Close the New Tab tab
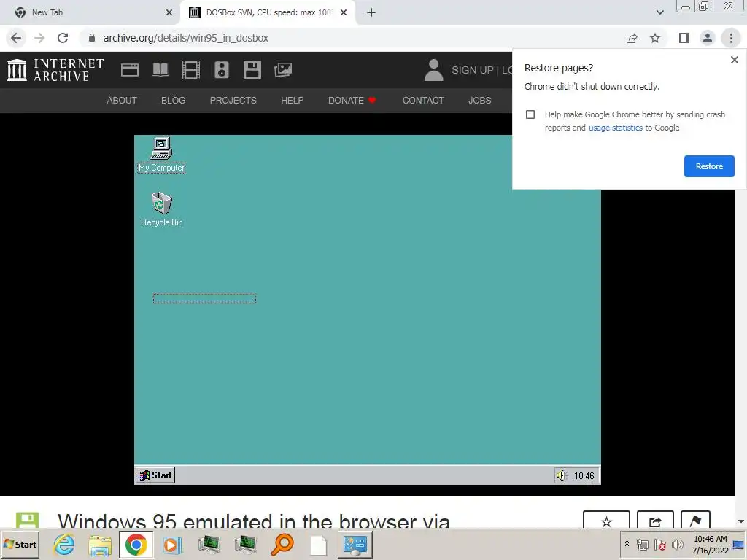Viewport: 747px width, 560px height. 169,12
